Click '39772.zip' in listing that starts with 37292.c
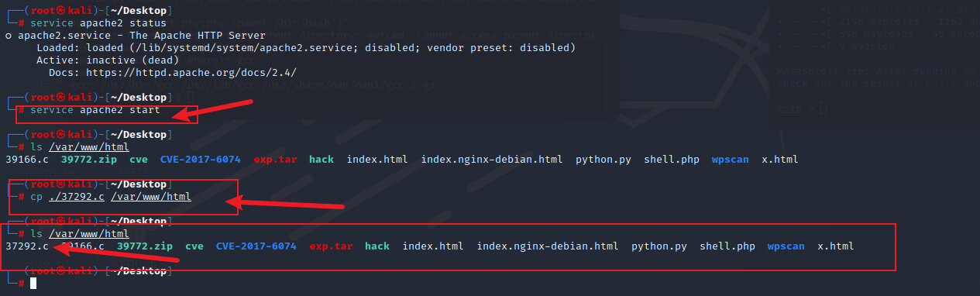Image resolution: width=980 pixels, height=296 pixels. click(145, 246)
